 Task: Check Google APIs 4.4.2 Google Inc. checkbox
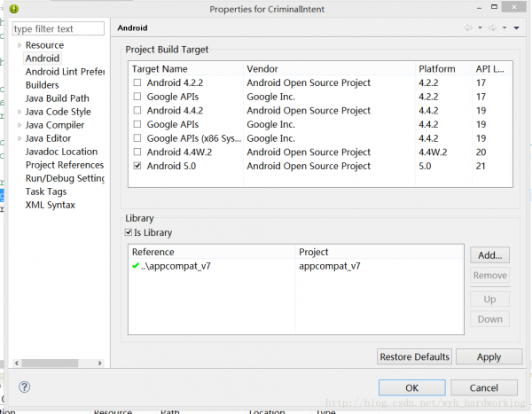click(x=137, y=124)
